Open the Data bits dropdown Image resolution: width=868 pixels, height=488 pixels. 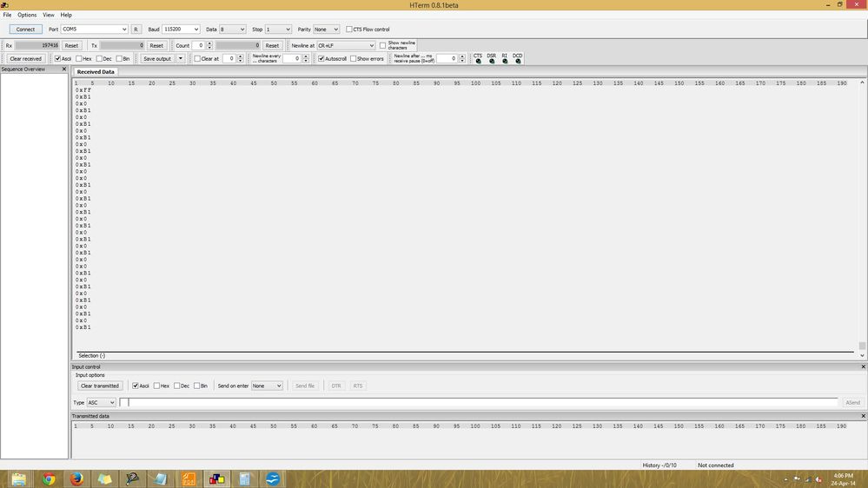(x=233, y=30)
